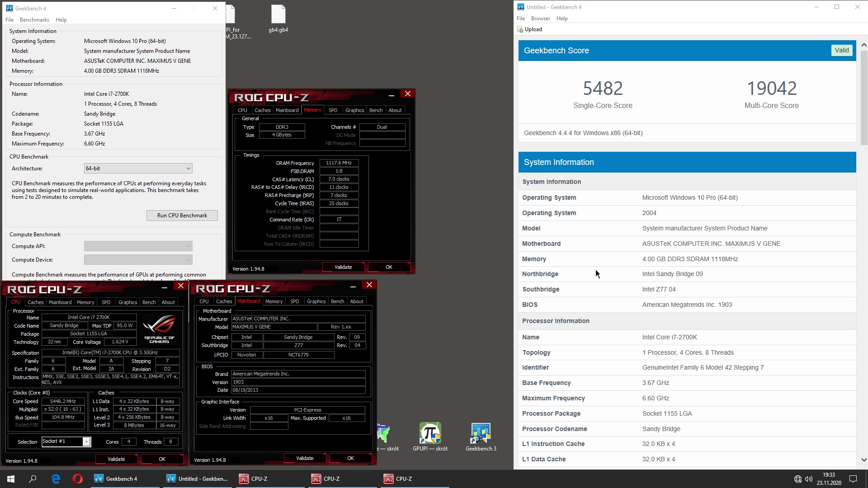The image size is (868, 488).
Task: Click the network globe tray icon
Action: point(798,479)
